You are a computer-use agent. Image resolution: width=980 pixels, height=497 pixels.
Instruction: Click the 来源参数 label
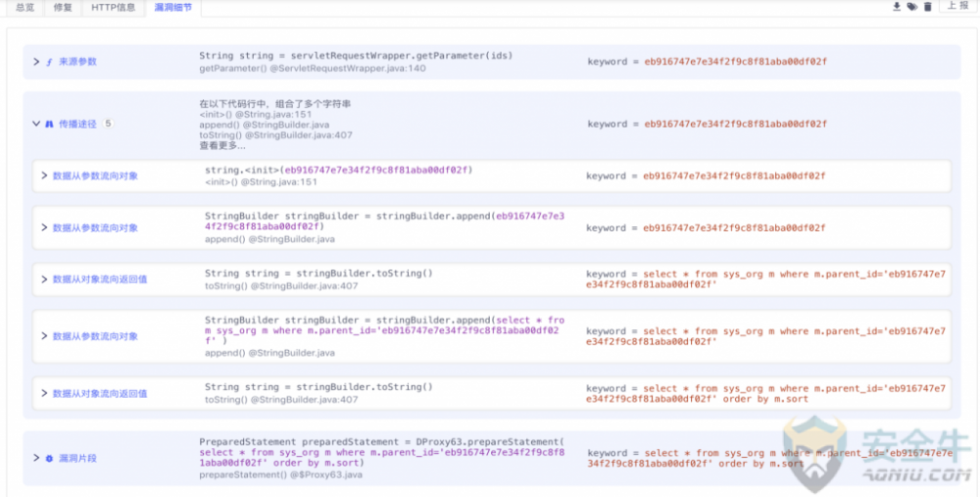[x=77, y=61]
